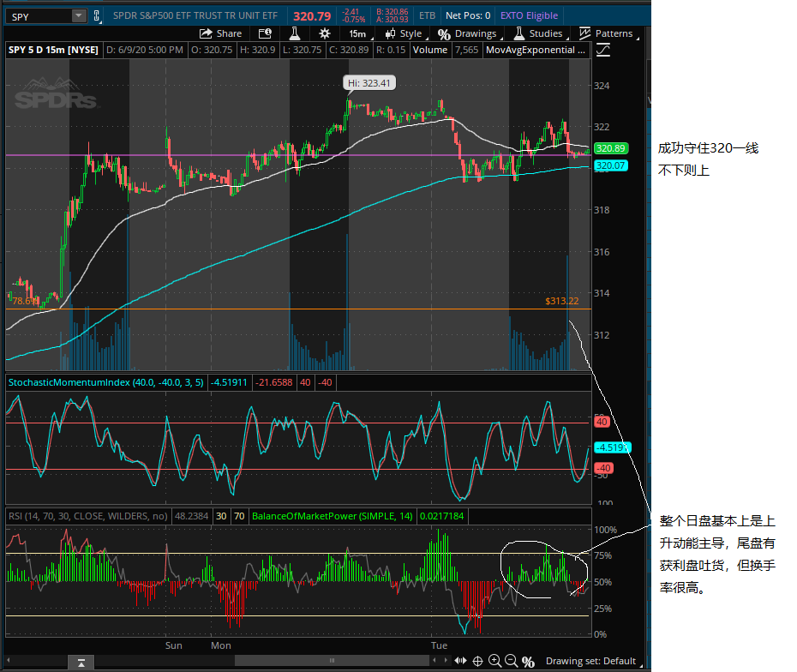Open the SPY symbol selector dropdown arrow
This screenshot has height=672, width=797.
[78, 15]
